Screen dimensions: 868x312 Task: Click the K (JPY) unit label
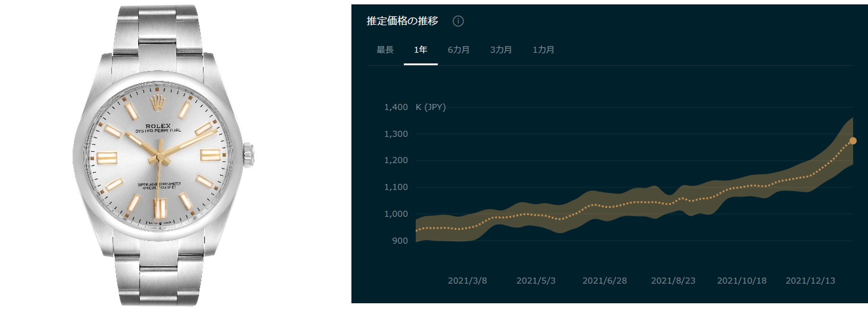pyautogui.click(x=430, y=107)
